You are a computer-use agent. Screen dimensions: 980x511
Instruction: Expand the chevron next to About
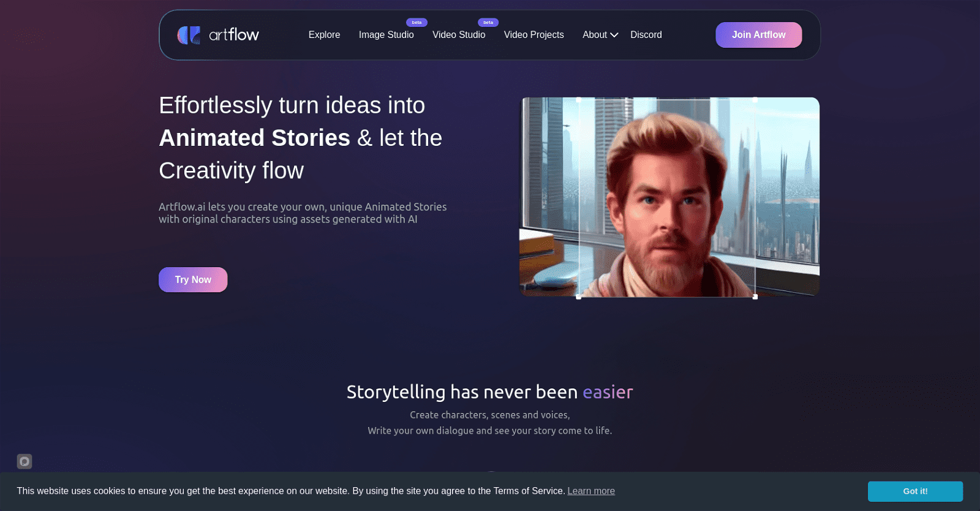614,36
